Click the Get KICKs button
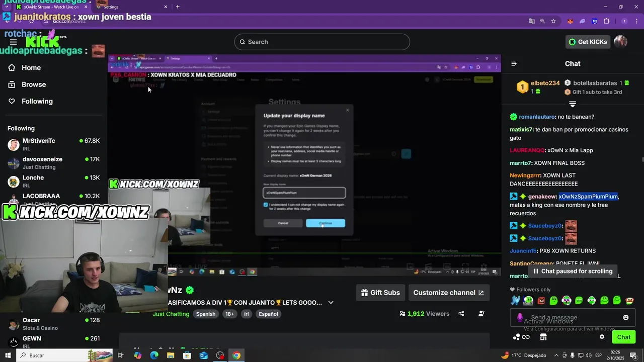 [x=588, y=42]
